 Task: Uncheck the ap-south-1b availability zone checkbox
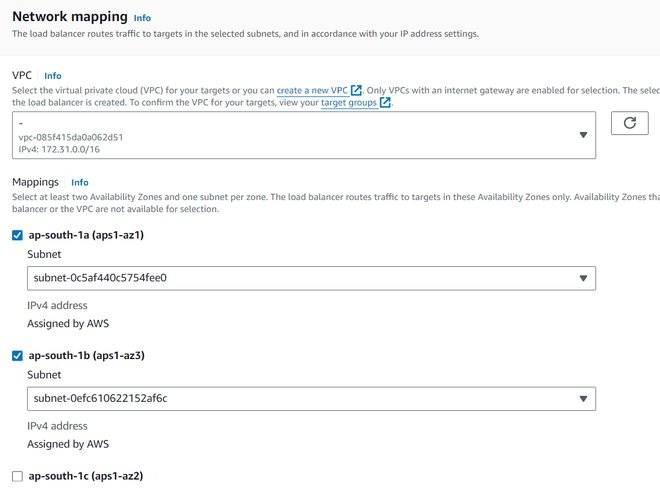pos(17,356)
